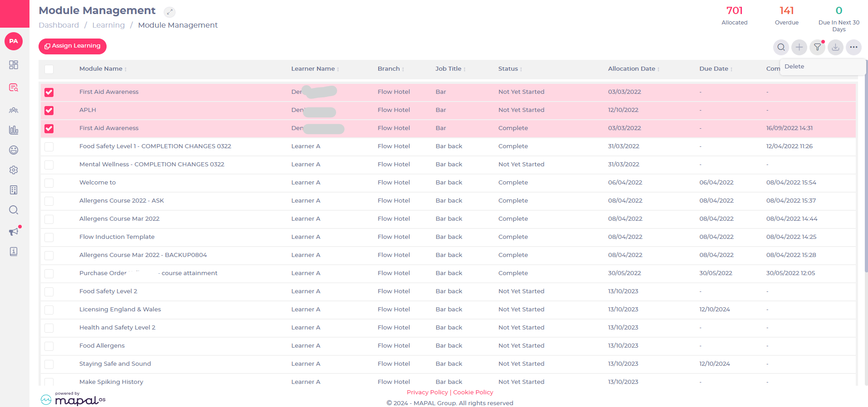Click the 16/09/2022 14:31 completion date cell

(790, 128)
